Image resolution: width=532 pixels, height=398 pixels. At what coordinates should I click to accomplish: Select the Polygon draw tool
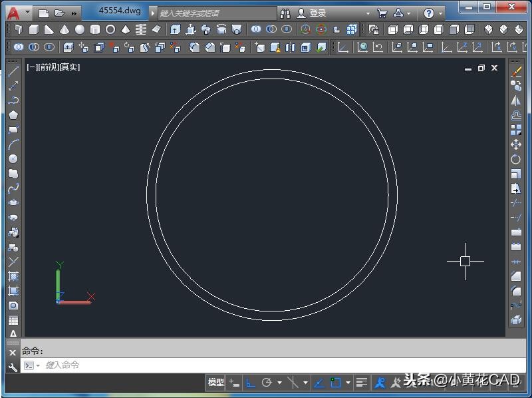coord(13,115)
